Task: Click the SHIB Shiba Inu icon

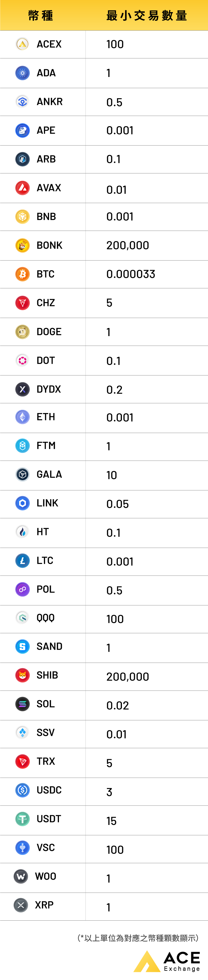Action: (x=23, y=675)
